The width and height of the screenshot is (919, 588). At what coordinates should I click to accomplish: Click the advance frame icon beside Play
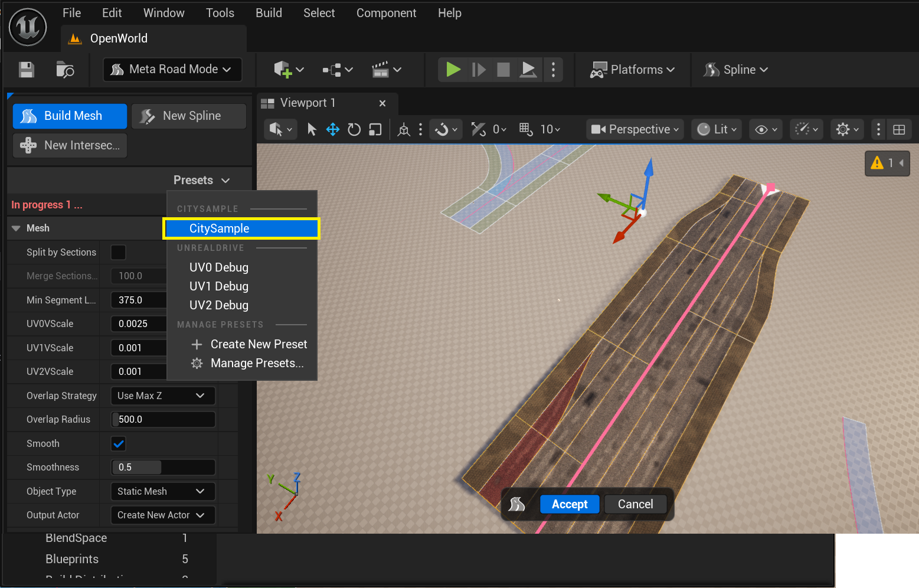coord(479,70)
